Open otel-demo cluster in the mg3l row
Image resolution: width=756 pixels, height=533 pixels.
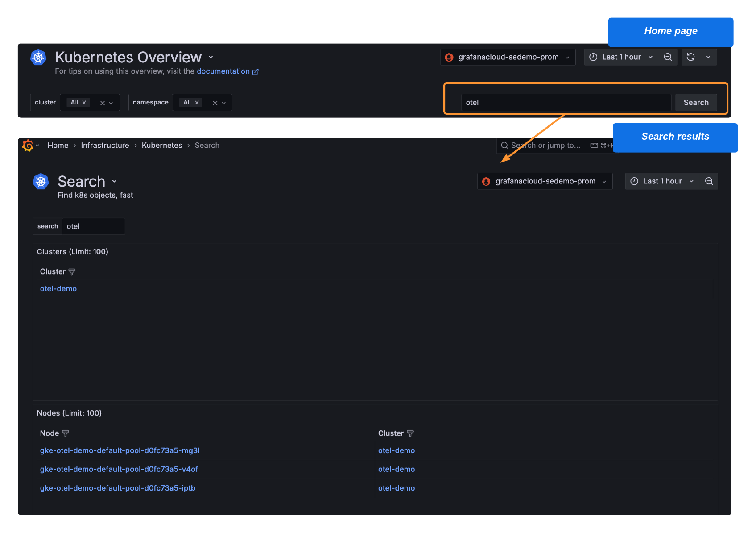(x=397, y=450)
